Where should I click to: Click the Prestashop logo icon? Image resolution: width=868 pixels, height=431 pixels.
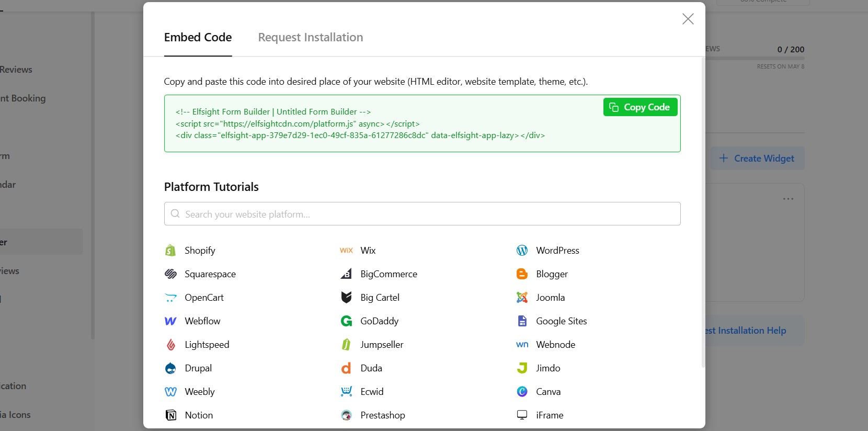click(346, 415)
